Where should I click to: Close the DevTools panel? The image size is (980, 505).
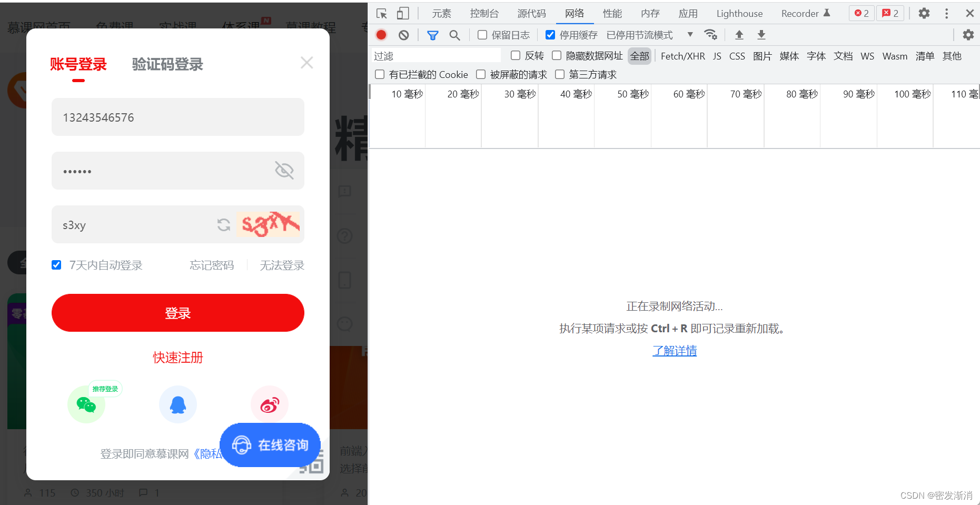pos(970,13)
